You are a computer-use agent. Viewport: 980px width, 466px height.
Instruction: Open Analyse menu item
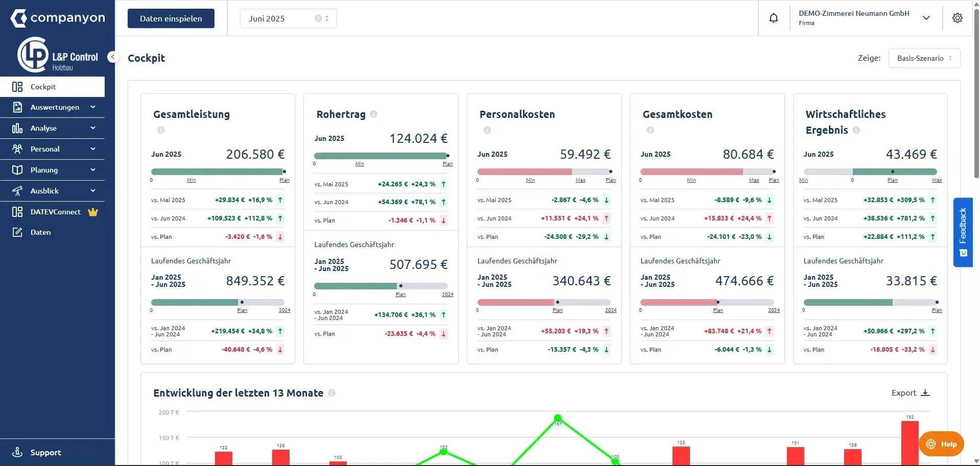[x=52, y=128]
